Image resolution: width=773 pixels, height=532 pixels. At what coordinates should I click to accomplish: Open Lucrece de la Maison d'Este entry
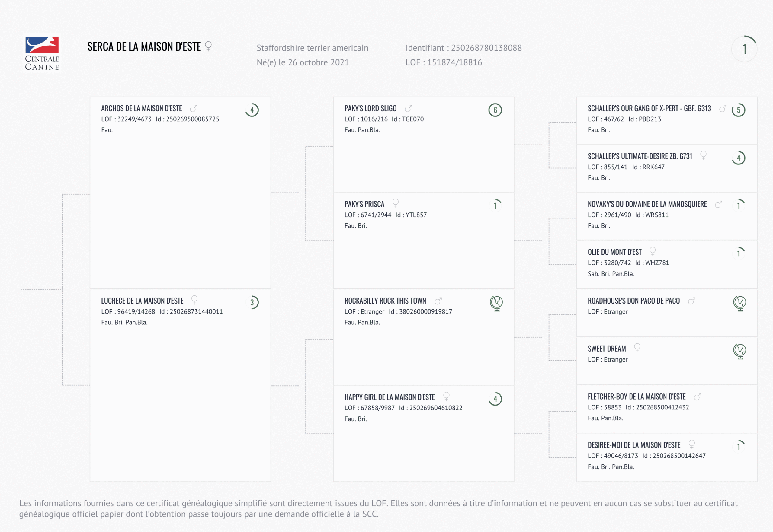(x=142, y=301)
